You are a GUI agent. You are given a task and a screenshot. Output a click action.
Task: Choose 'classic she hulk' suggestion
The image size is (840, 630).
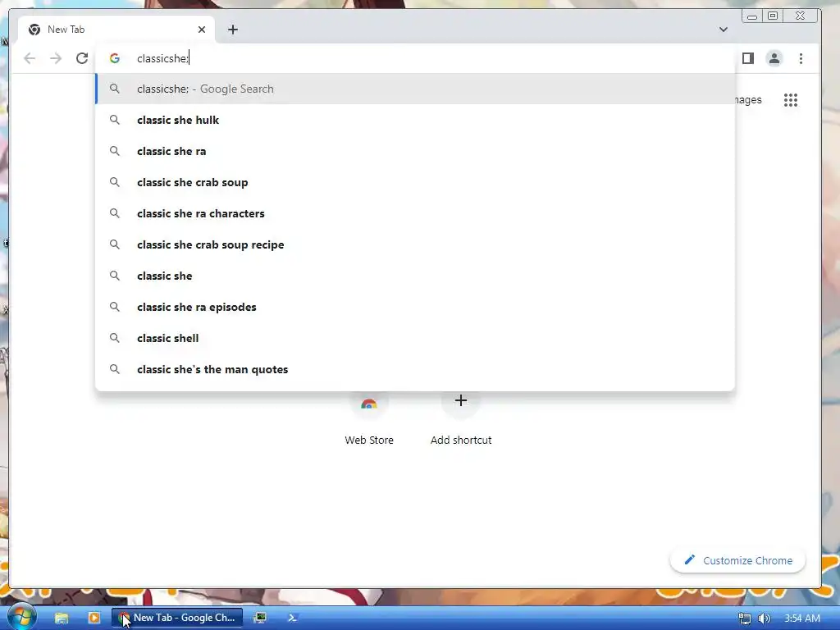click(415, 120)
